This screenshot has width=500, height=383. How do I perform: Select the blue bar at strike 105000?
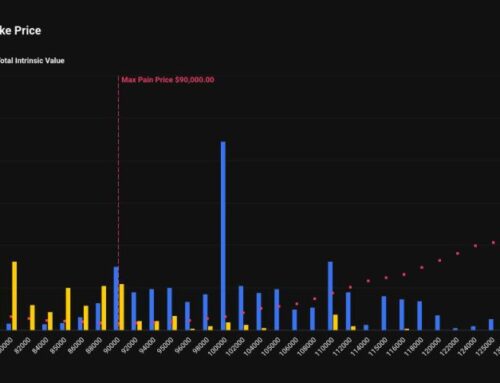tap(277, 310)
